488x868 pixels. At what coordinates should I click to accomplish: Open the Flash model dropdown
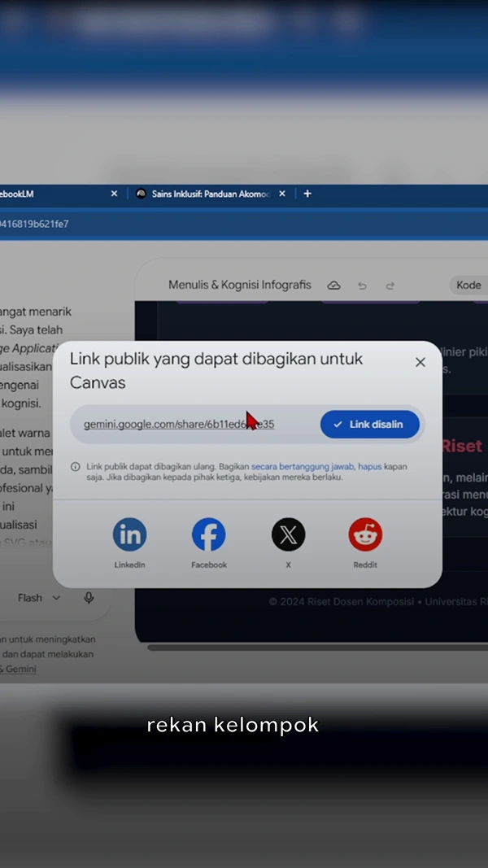(x=39, y=598)
